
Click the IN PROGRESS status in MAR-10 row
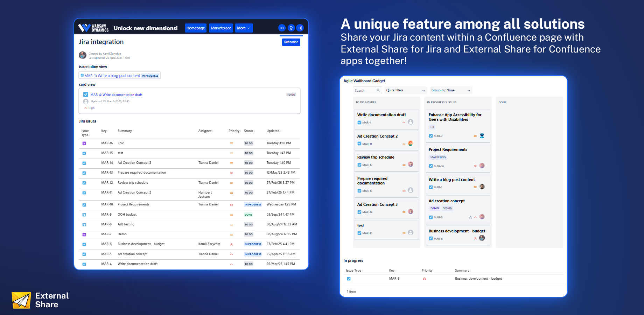[x=253, y=205]
